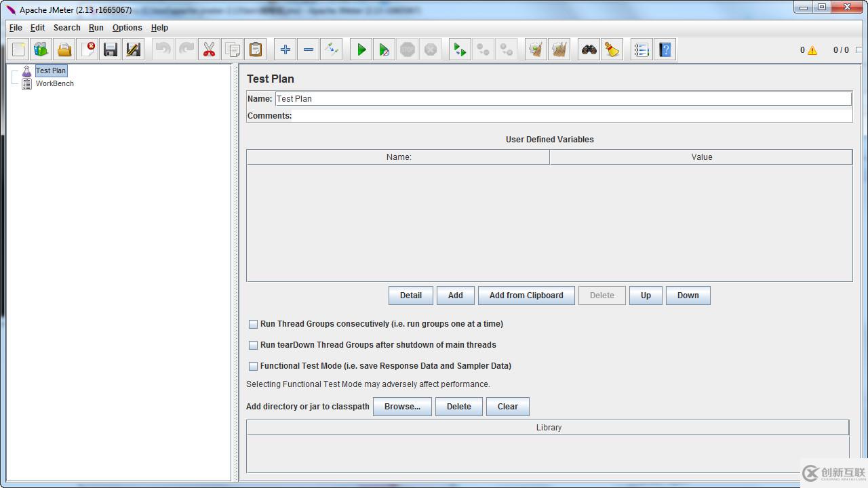Open the Help question mark icon
Image resolution: width=868 pixels, height=488 pixels.
click(x=665, y=49)
